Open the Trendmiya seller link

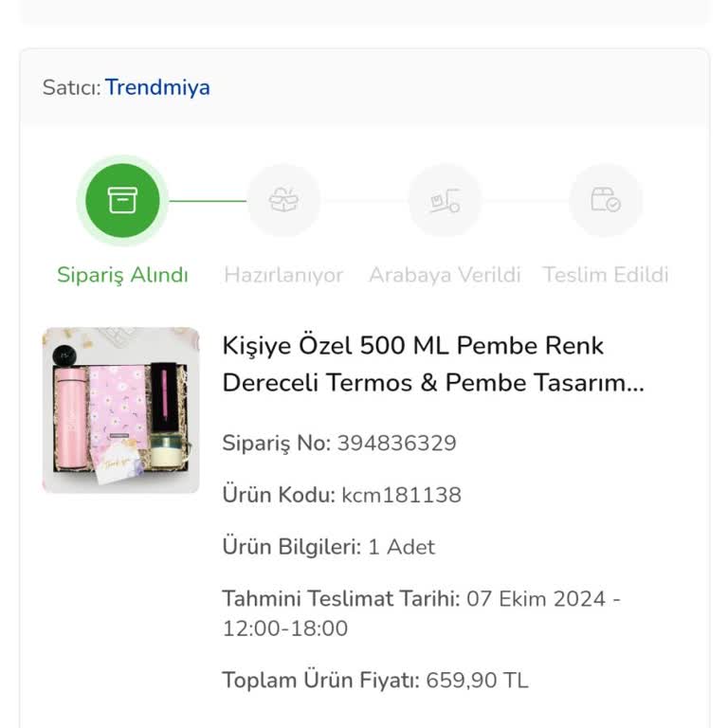tap(157, 88)
